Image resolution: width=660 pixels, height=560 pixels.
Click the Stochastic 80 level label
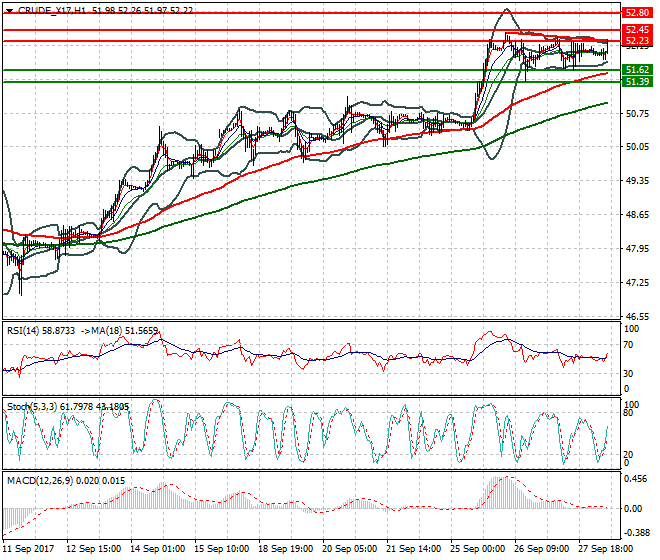coord(628,413)
